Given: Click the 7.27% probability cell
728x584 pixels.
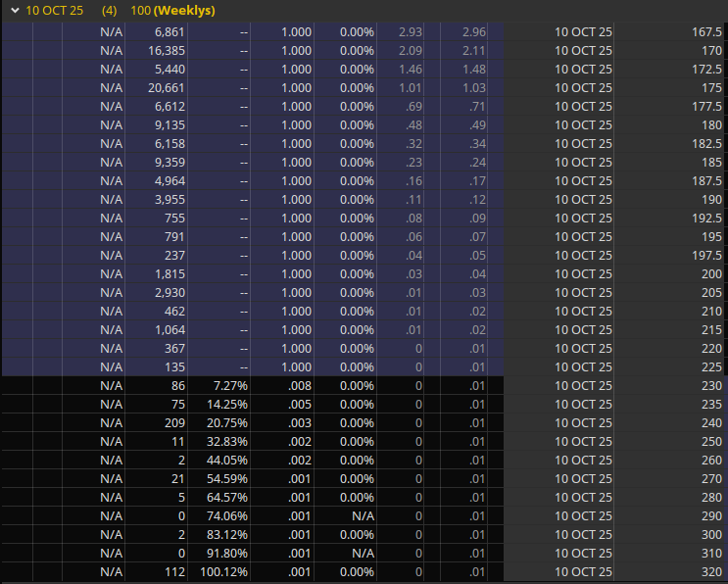Looking at the screenshot, I should tap(227, 386).
